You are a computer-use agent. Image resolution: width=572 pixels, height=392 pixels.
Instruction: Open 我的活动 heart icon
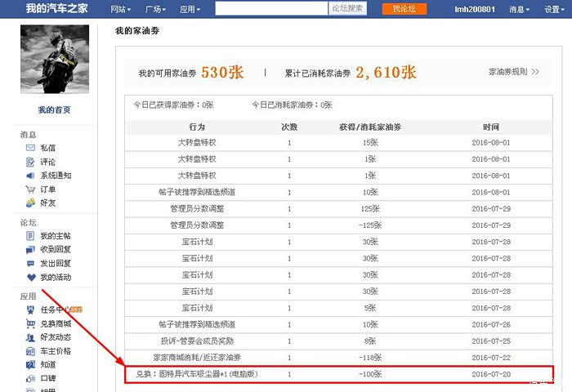(x=30, y=278)
